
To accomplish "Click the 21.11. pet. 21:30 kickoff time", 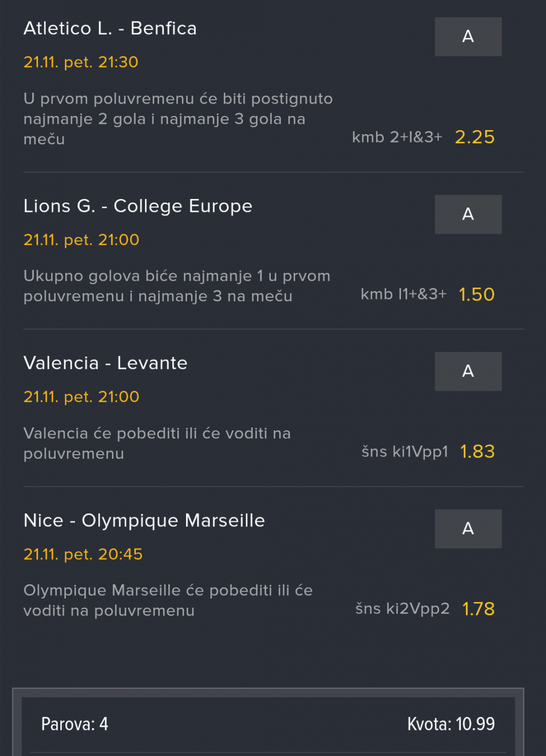I will [x=81, y=62].
